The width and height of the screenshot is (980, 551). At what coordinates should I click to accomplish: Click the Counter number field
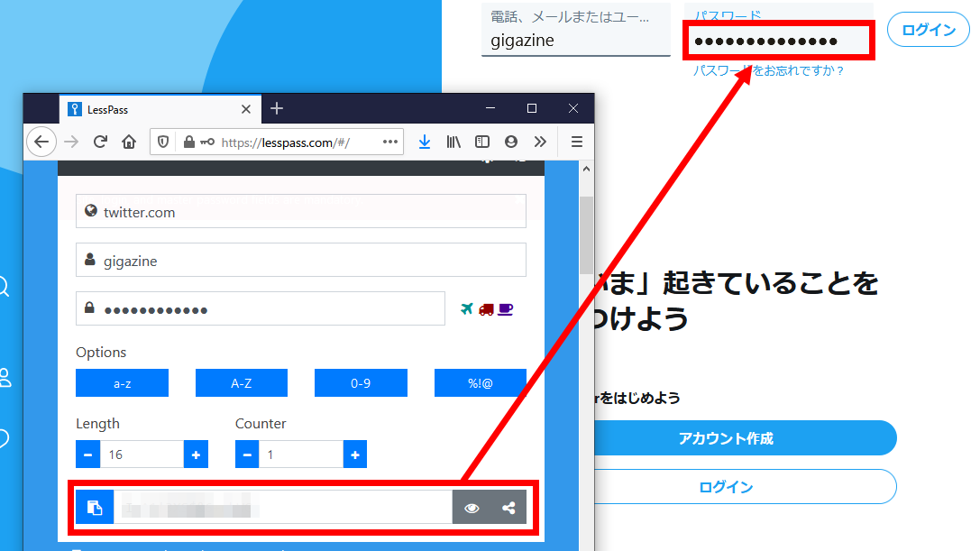click(301, 455)
